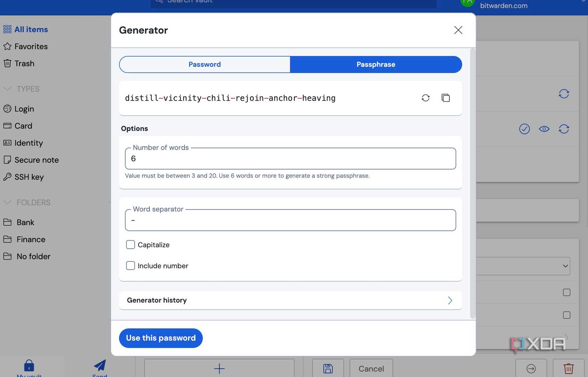Click the plus icon to add an item
The image size is (588, 377).
219,368
